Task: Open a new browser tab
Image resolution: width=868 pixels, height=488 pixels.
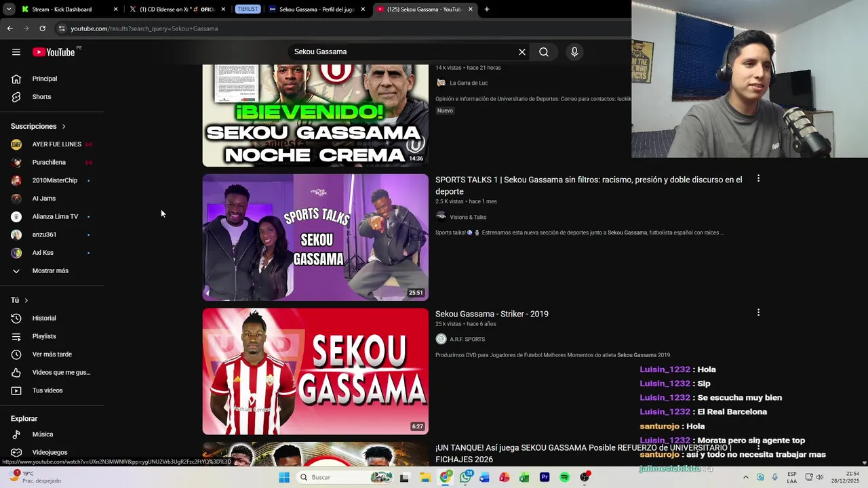Action: pos(486,9)
